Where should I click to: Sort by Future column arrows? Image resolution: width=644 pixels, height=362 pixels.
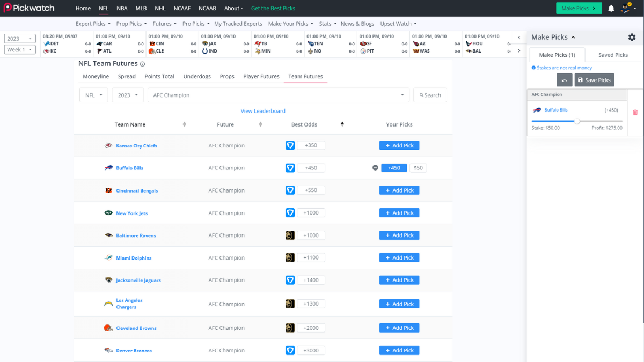coord(260,124)
